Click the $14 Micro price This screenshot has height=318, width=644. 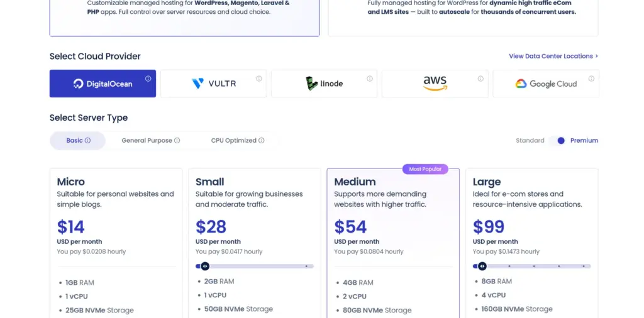(70, 227)
